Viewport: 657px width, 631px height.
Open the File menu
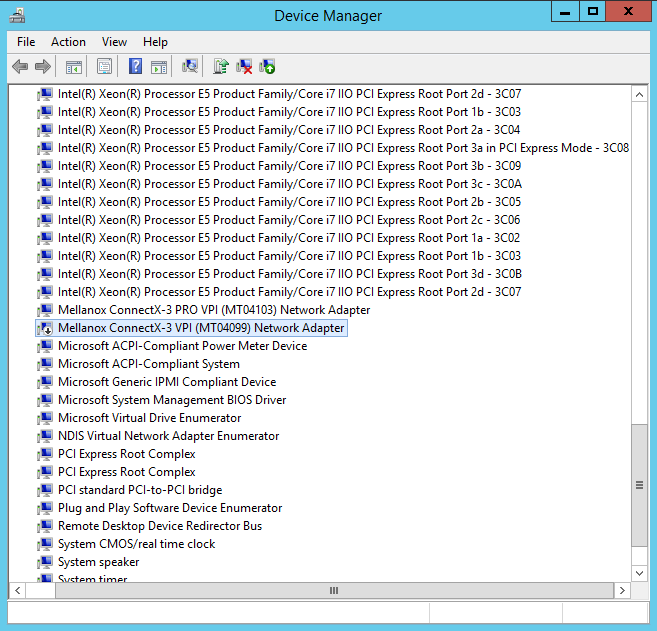pyautogui.click(x=26, y=42)
